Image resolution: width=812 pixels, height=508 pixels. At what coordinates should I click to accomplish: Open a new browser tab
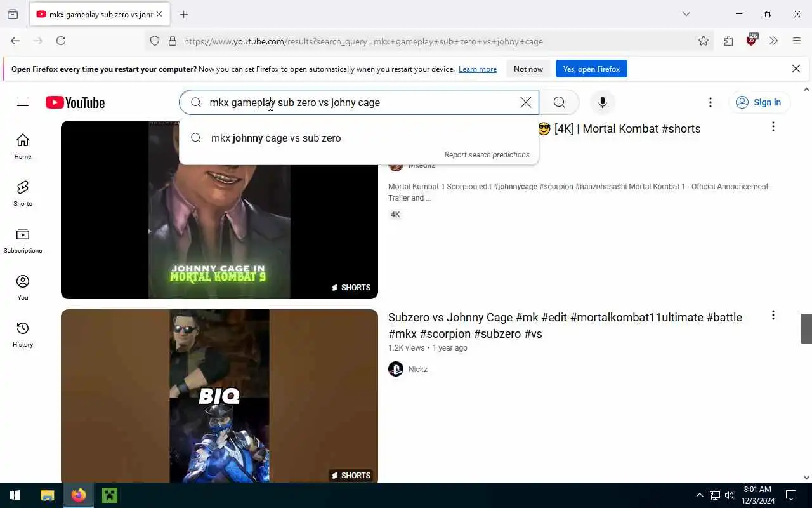click(x=184, y=14)
